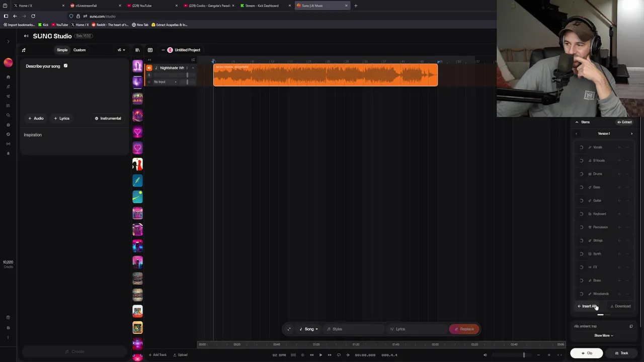Viewport: 644px width, 362px height.
Task: Click the Download stems button
Action: point(620,306)
